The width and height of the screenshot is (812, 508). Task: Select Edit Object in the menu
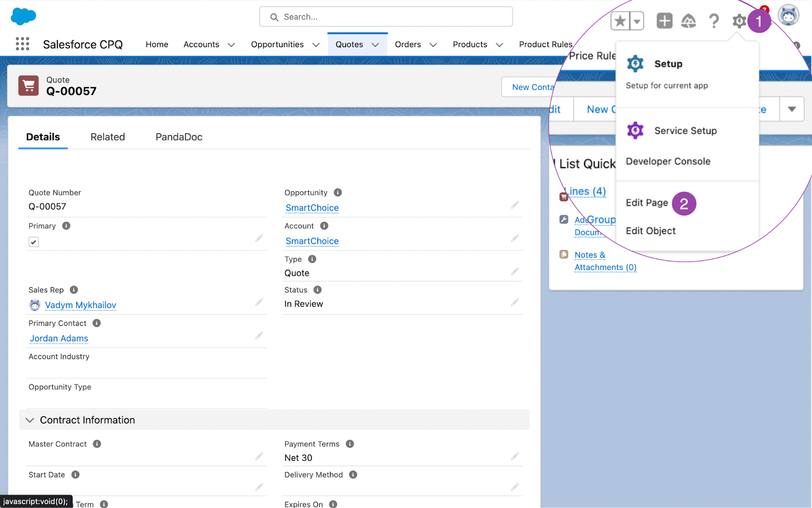651,231
